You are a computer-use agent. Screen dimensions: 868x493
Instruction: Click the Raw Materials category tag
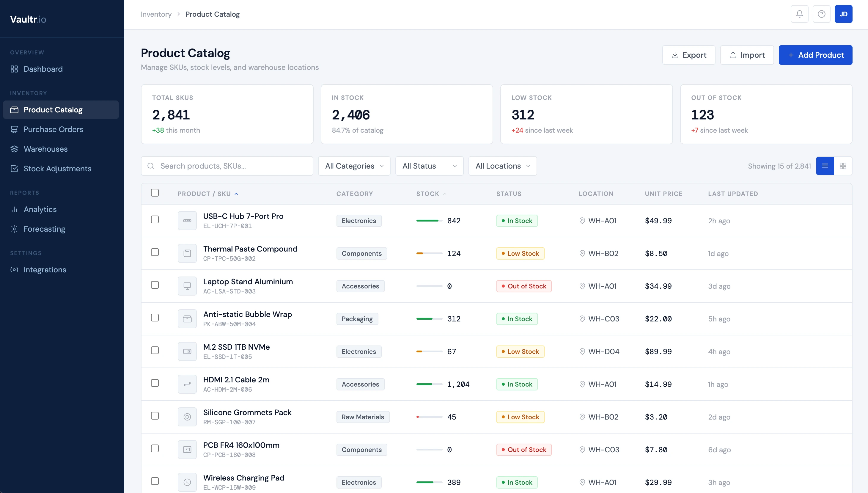point(363,417)
